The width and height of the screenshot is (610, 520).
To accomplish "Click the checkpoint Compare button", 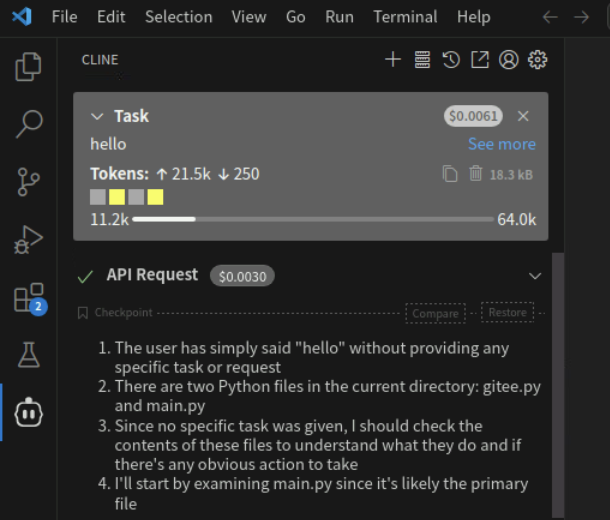I will (435, 313).
